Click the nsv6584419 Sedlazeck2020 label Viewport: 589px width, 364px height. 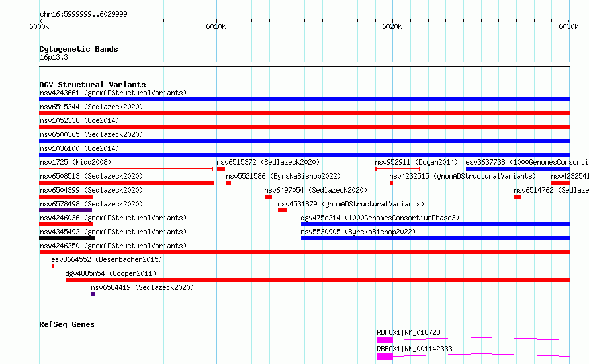[142, 287]
